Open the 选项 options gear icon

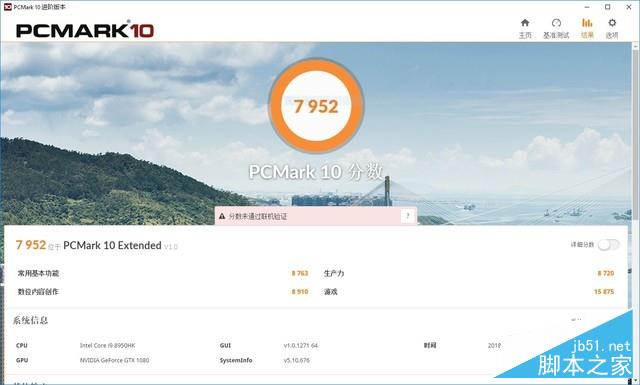click(x=612, y=23)
